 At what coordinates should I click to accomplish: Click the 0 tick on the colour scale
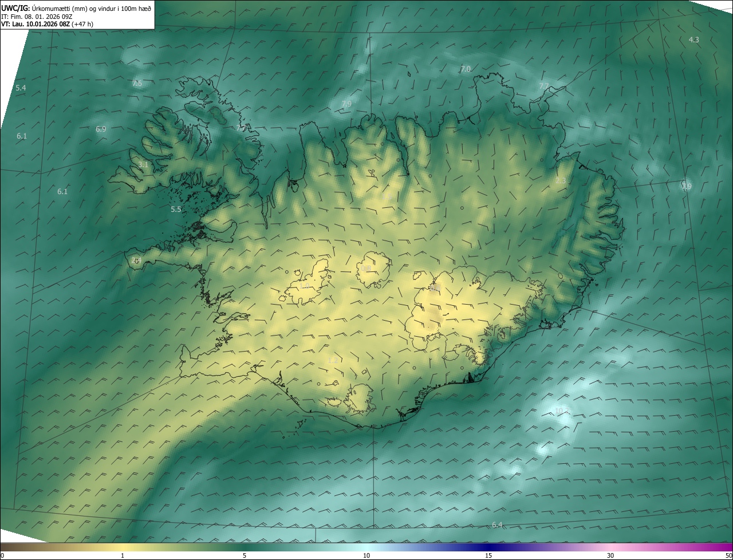(x=2, y=555)
